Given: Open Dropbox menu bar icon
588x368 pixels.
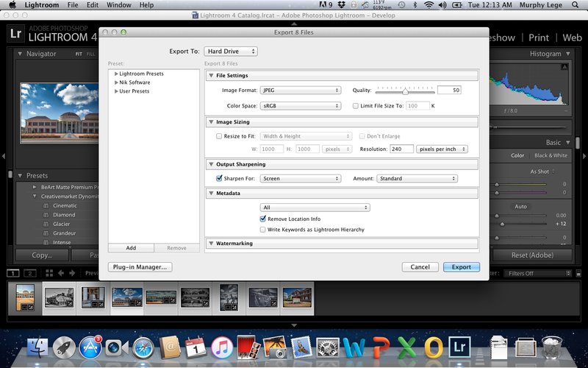Looking at the screenshot, I should [x=341, y=5].
